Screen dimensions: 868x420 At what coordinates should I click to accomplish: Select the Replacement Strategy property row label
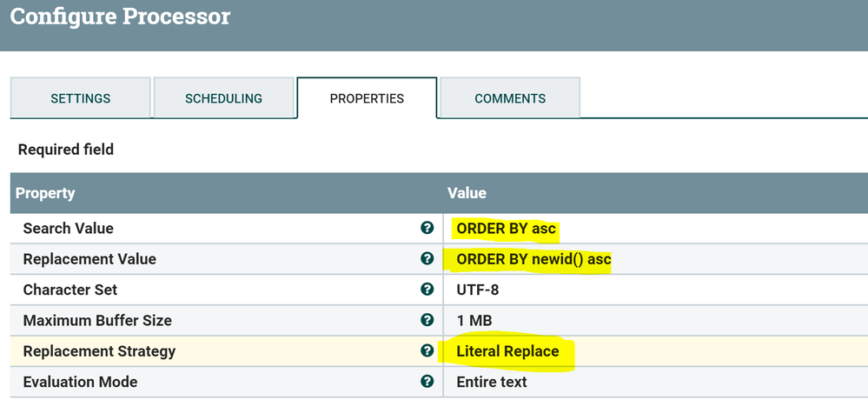point(99,351)
